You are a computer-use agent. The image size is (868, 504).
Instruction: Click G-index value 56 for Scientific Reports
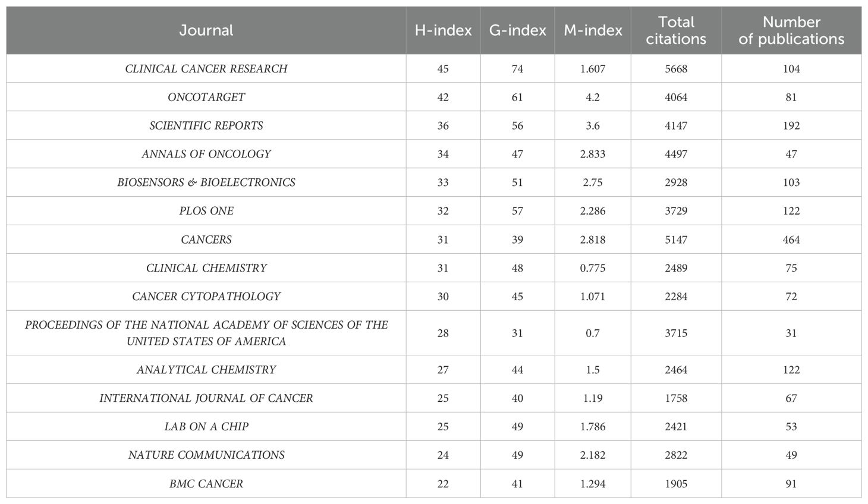[x=517, y=126]
